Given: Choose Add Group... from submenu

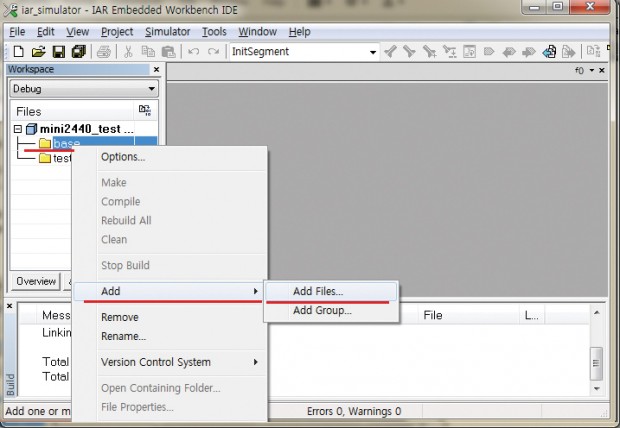Looking at the screenshot, I should 331,311.
